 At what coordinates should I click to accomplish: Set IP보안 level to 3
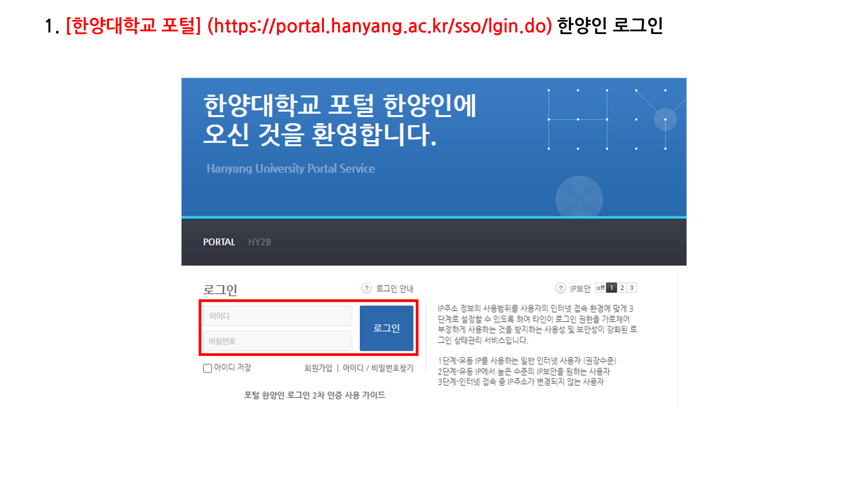[x=632, y=288]
